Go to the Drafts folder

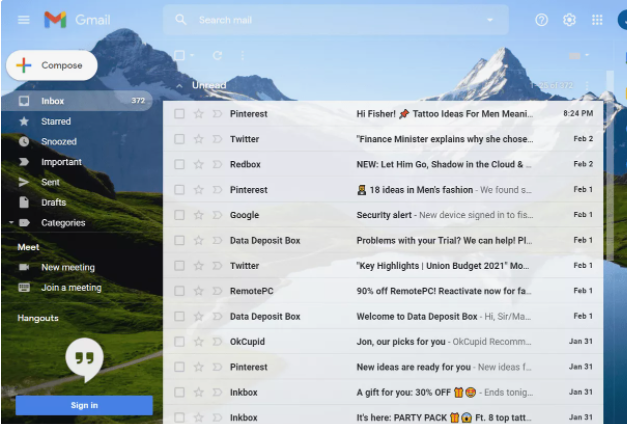(x=53, y=202)
